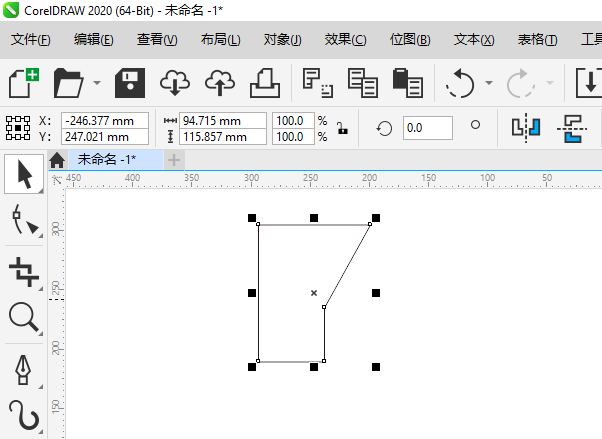Viewport: 602px width, 439px height.
Task: Click the vertical scale percent field
Action: coord(293,137)
